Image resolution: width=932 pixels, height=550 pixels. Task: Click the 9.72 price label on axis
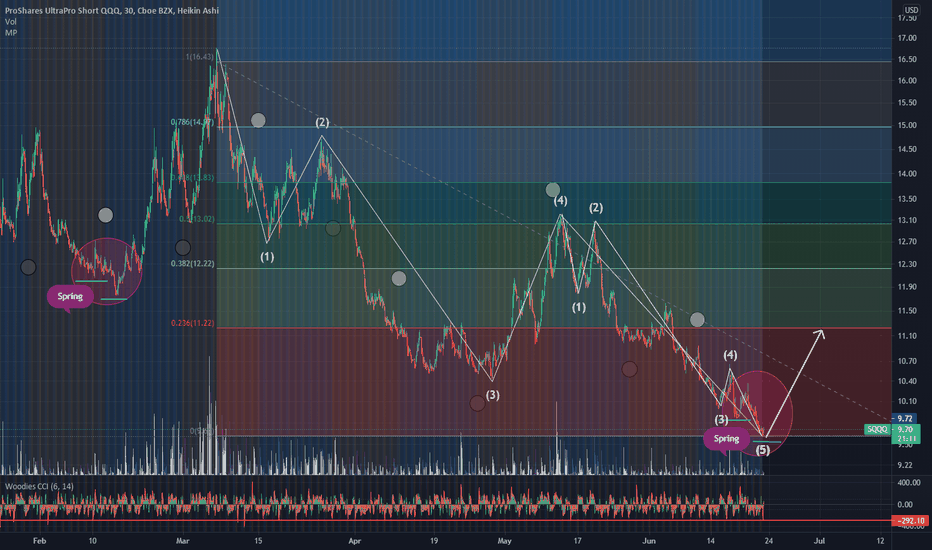coord(905,419)
